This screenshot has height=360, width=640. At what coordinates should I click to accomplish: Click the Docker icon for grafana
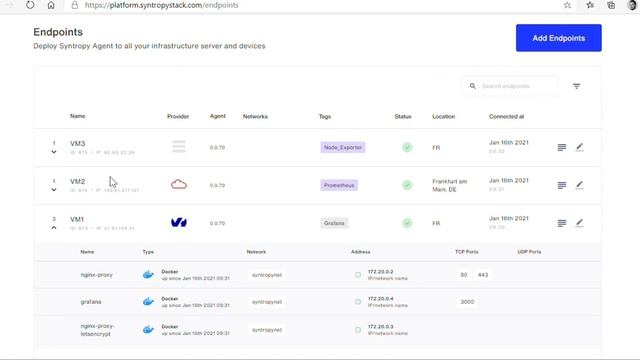coord(148,301)
